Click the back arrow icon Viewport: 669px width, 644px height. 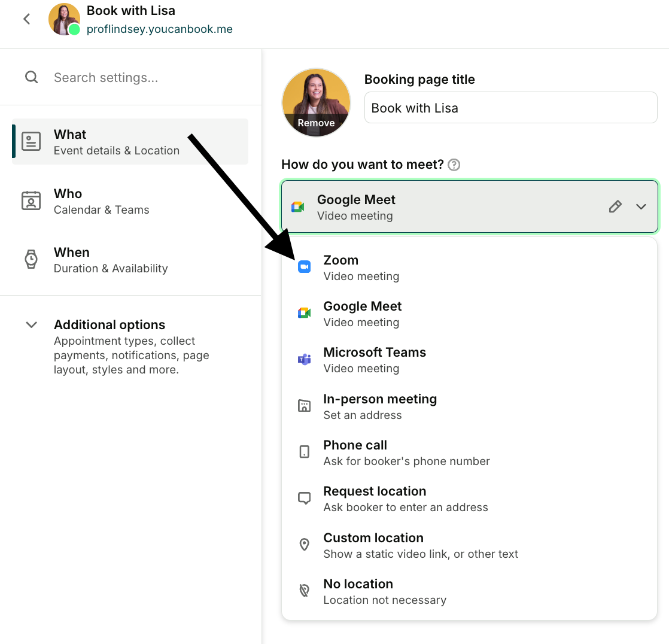point(27,19)
